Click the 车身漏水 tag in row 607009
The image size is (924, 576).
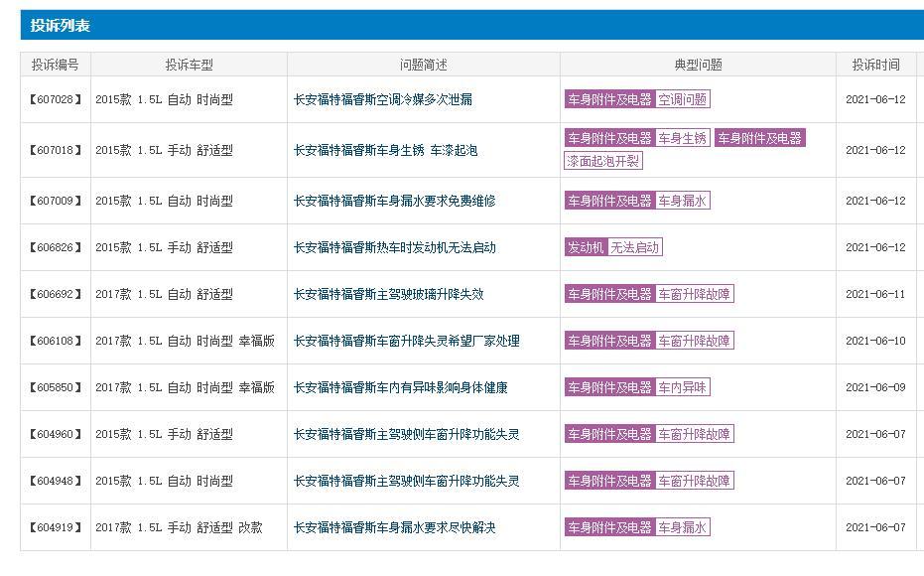683,201
